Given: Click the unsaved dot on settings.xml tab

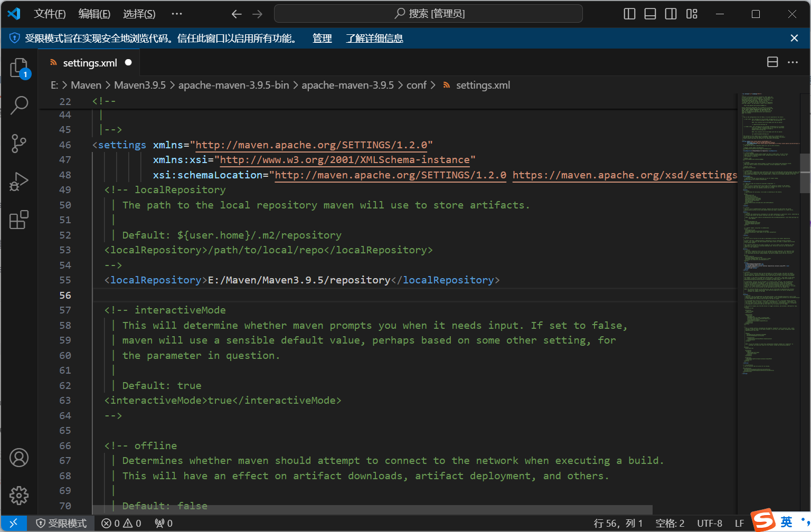Looking at the screenshot, I should (x=128, y=62).
